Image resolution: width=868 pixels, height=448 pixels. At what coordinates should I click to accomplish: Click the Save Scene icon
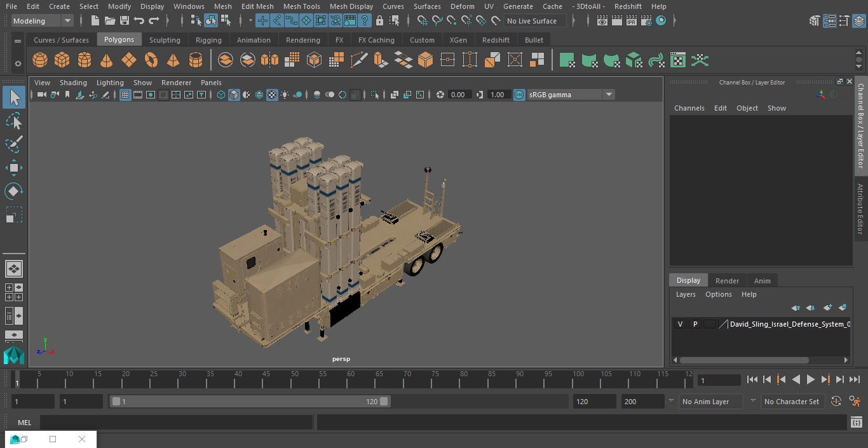click(125, 21)
